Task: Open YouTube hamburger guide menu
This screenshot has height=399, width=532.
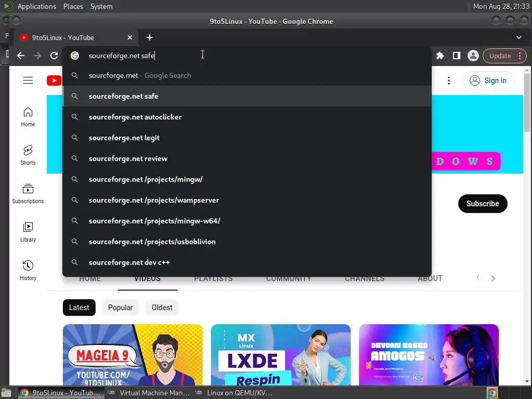Action: coord(28,81)
